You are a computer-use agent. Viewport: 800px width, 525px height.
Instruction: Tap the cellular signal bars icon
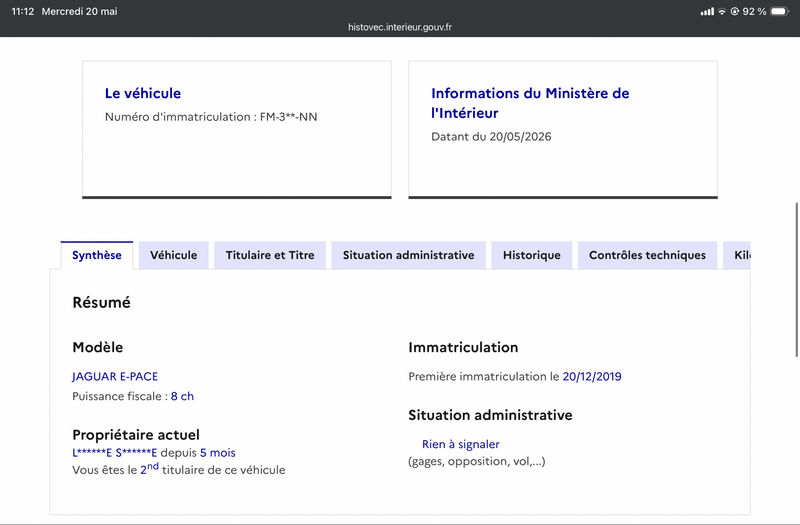pos(707,11)
